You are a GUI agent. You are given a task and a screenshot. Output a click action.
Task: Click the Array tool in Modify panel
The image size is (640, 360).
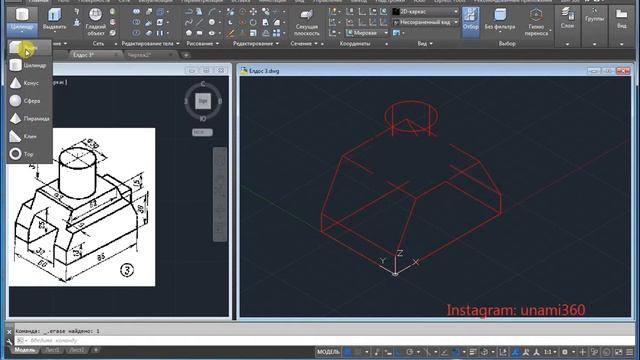pyautogui.click(x=277, y=33)
